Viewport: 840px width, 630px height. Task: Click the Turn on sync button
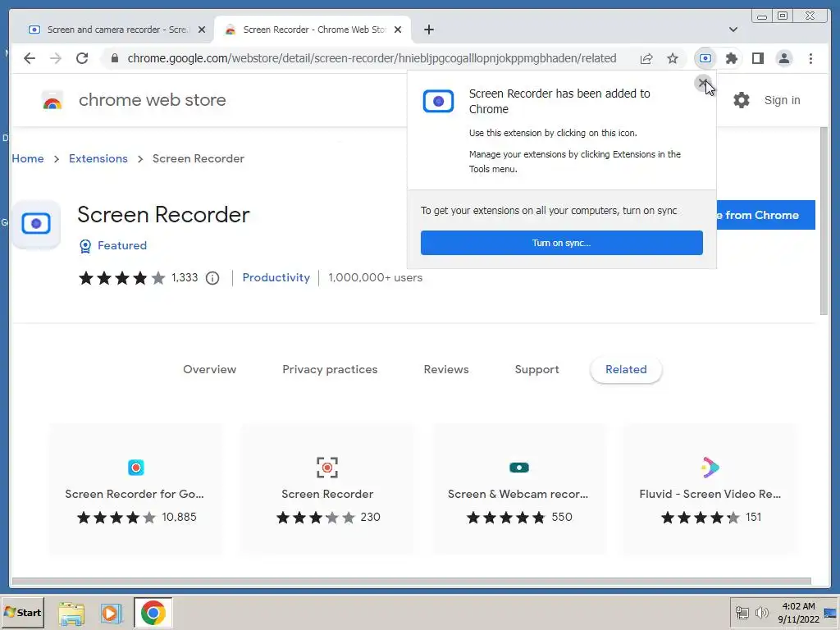pos(561,243)
